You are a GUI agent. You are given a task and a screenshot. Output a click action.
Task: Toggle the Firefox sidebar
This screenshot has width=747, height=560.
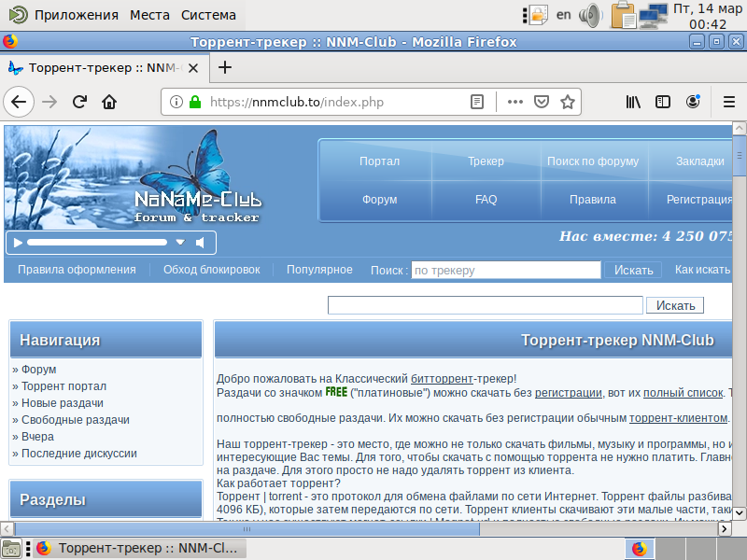coord(663,102)
